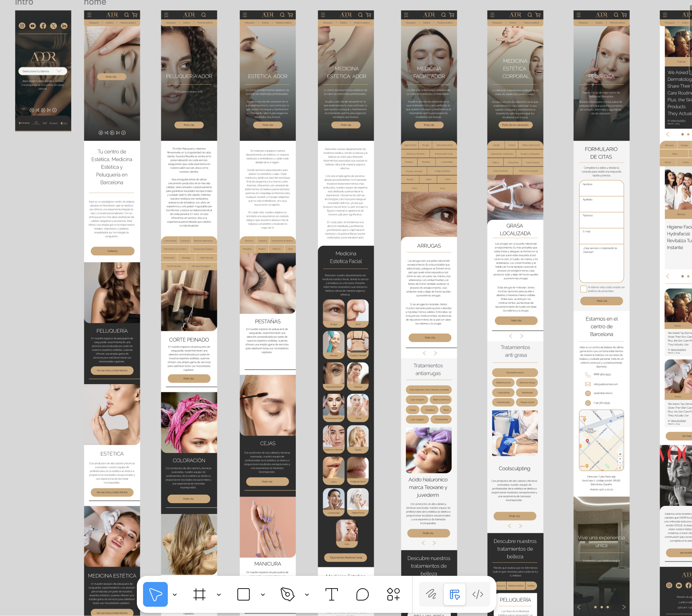Click the 'Pedir cita' button in the appointment form
Screen dimensions: 692x616
602,301
